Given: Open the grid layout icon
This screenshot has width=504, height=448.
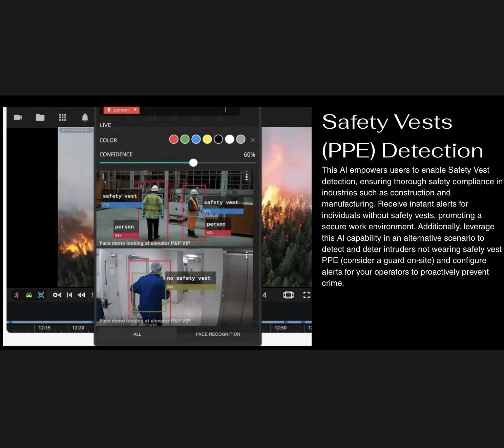Looking at the screenshot, I should pyautogui.click(x=62, y=117).
